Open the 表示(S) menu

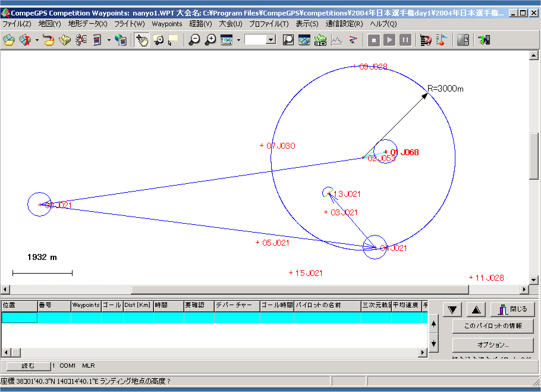coord(307,24)
